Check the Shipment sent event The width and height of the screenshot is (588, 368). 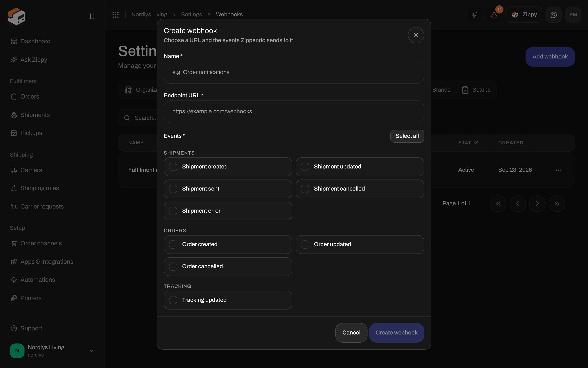pyautogui.click(x=173, y=189)
